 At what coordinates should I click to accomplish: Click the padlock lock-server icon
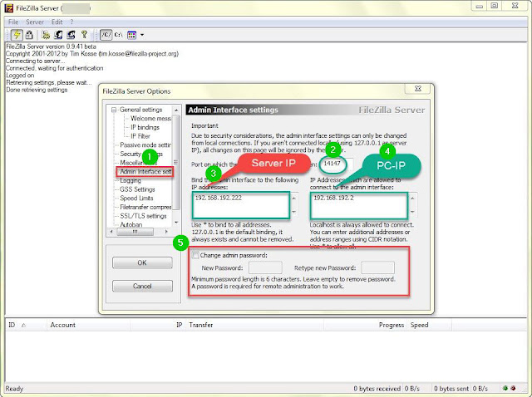[29, 35]
